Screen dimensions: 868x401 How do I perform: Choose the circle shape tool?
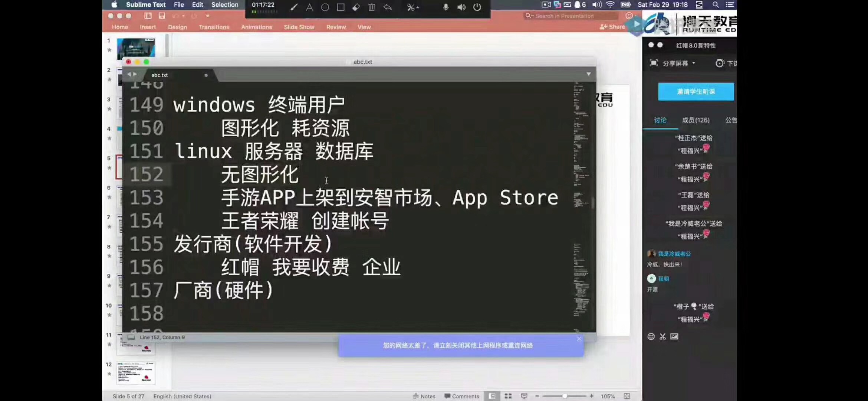coord(325,7)
